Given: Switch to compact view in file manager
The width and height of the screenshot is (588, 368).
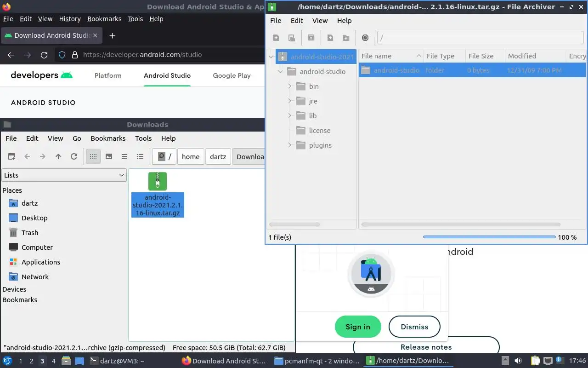Looking at the screenshot, I should [x=124, y=156].
